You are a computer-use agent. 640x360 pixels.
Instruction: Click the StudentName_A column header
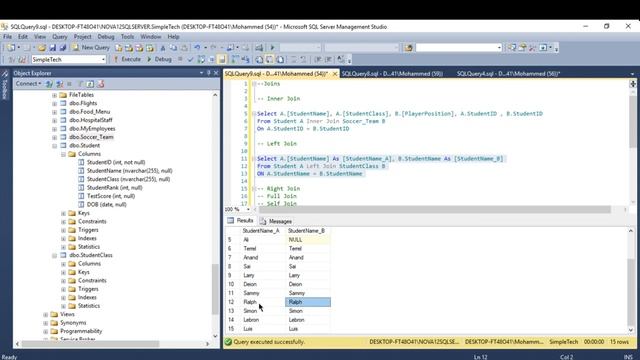pos(261,231)
